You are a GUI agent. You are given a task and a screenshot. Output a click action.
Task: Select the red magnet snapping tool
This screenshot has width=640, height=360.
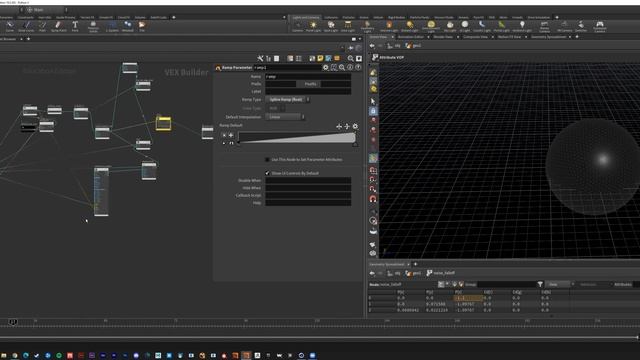[x=373, y=199]
